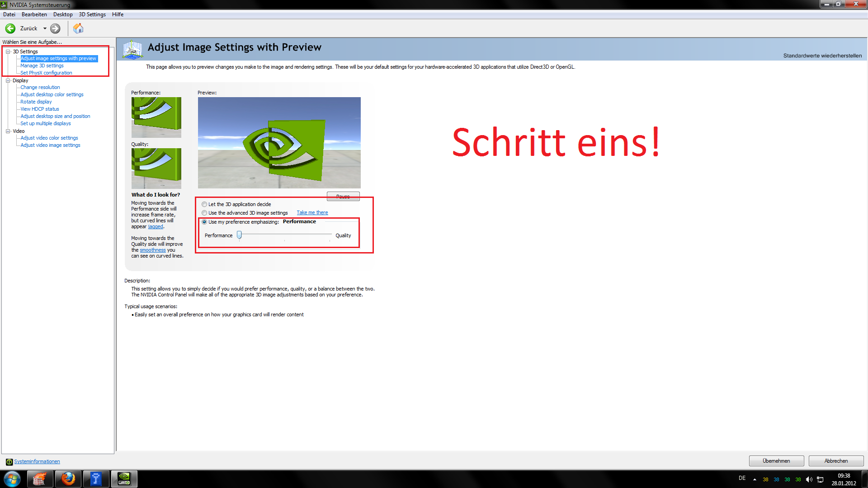Click the DE language indicator
Image resolution: width=868 pixels, height=488 pixels.
pyautogui.click(x=742, y=478)
